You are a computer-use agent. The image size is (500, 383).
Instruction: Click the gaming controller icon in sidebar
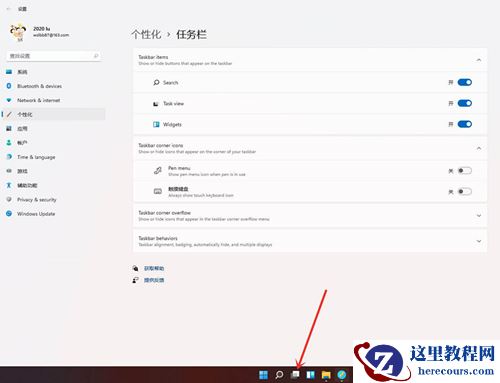pyautogui.click(x=9, y=171)
